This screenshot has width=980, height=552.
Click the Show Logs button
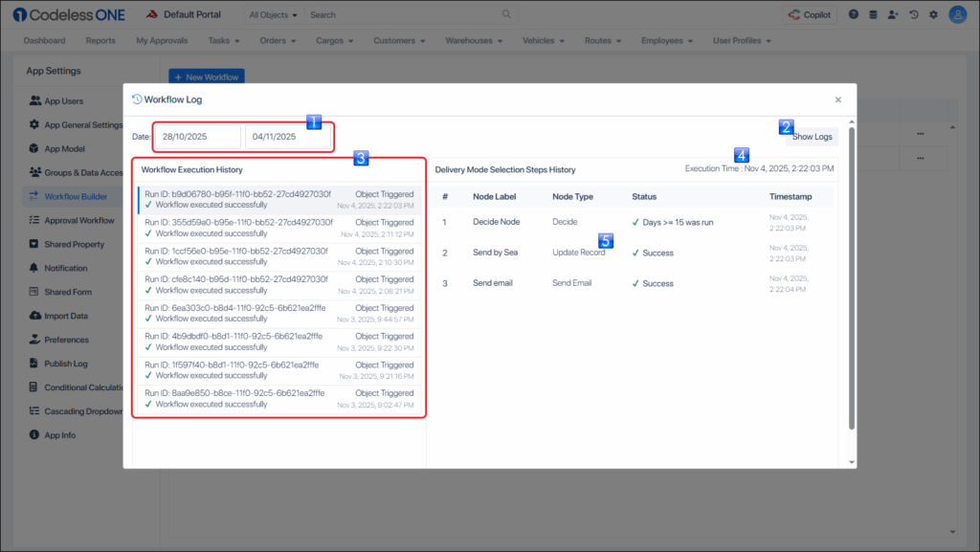click(812, 137)
